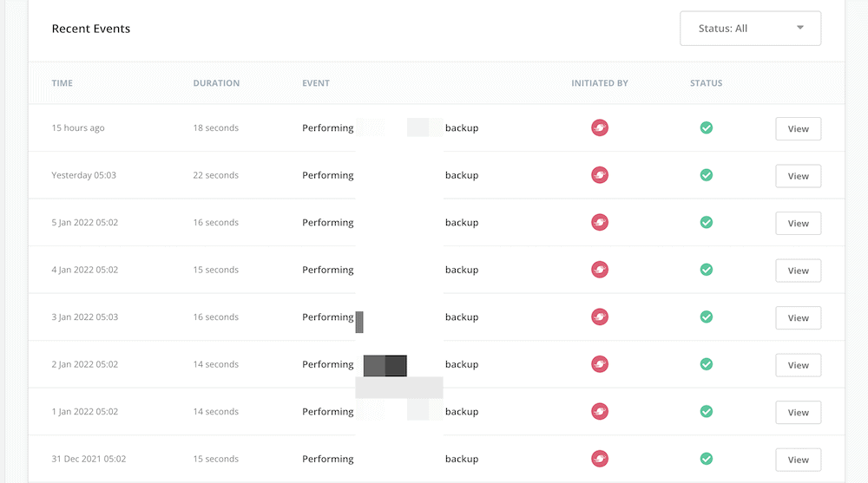Click the EVENT column header
Image resolution: width=868 pixels, height=483 pixels.
point(316,83)
